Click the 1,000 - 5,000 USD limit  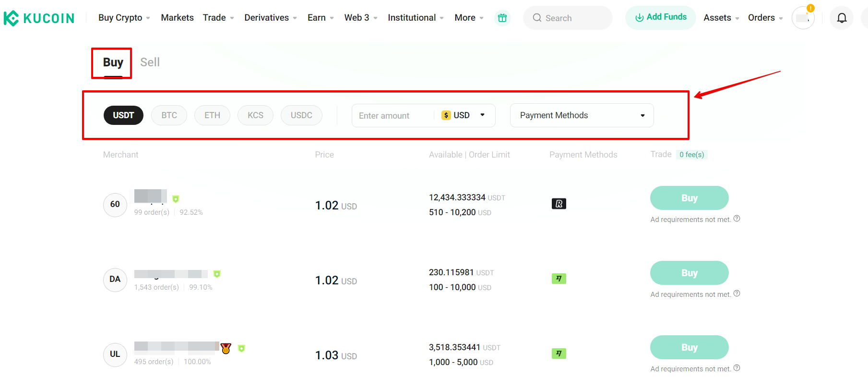[461, 362]
